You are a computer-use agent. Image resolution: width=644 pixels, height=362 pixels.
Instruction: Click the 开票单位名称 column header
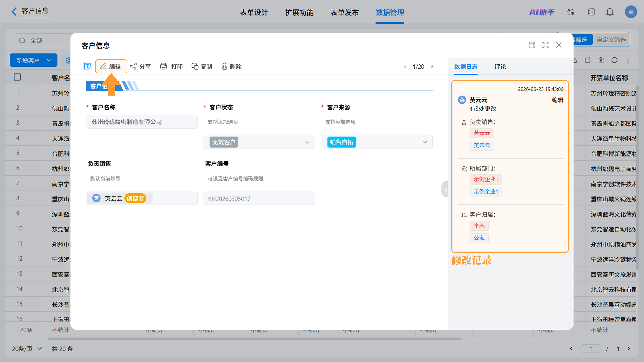point(609,78)
